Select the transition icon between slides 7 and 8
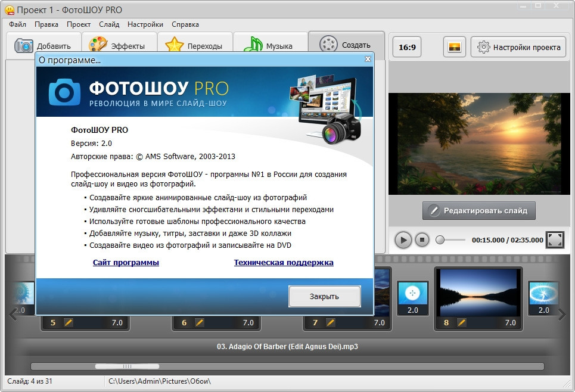Viewport: 575px width, 392px height. pyautogui.click(x=412, y=293)
